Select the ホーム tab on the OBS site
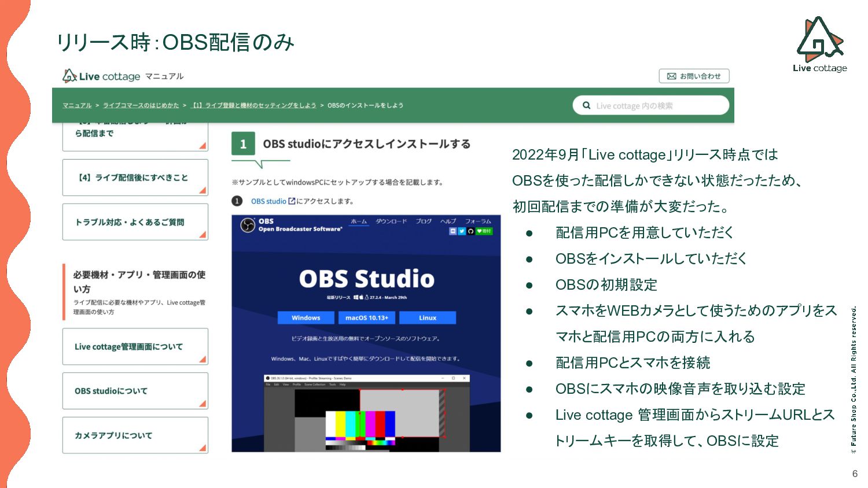 [359, 221]
